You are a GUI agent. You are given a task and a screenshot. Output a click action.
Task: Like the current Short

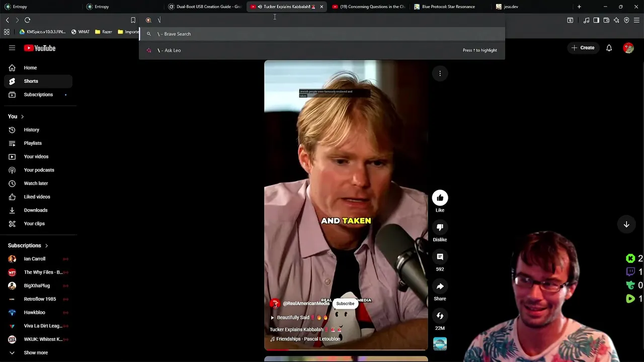coord(440,198)
